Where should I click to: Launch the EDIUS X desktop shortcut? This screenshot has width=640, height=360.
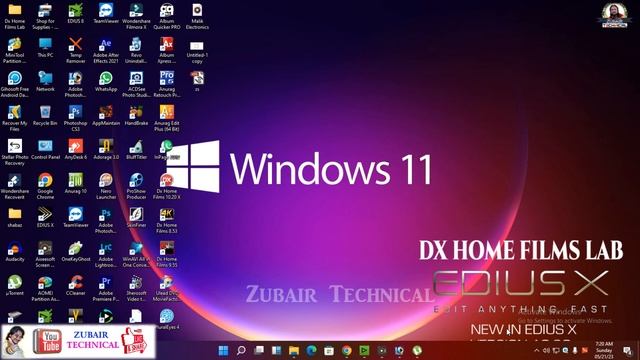[x=45, y=218]
